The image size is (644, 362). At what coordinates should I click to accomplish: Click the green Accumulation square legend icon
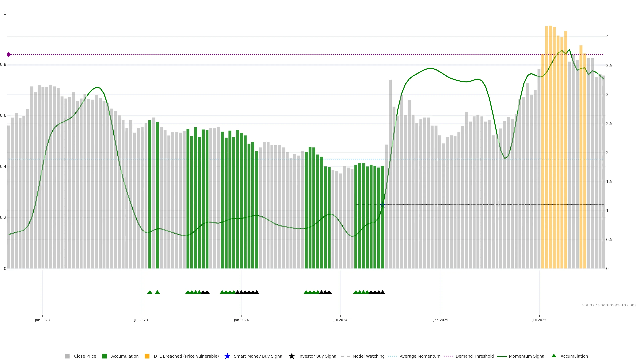coord(104,356)
